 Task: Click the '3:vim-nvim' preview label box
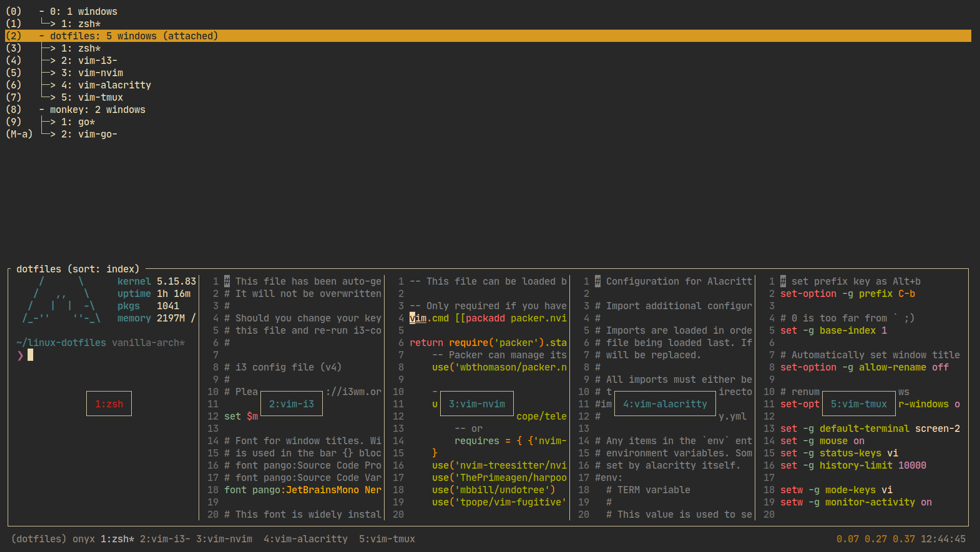(477, 404)
